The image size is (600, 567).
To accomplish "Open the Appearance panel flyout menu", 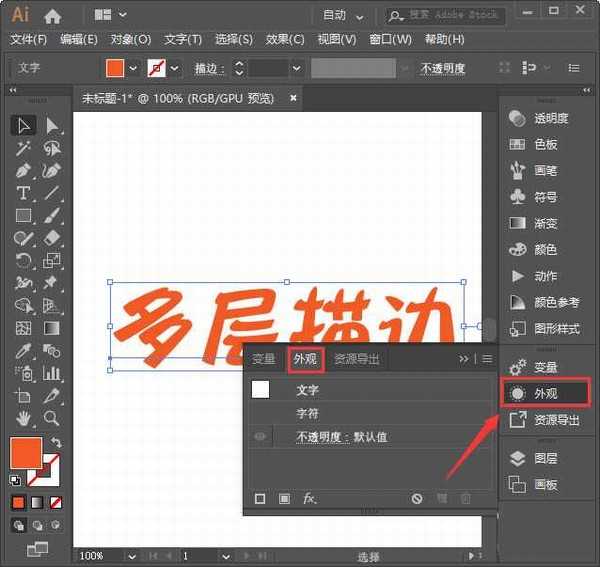I will [487, 359].
